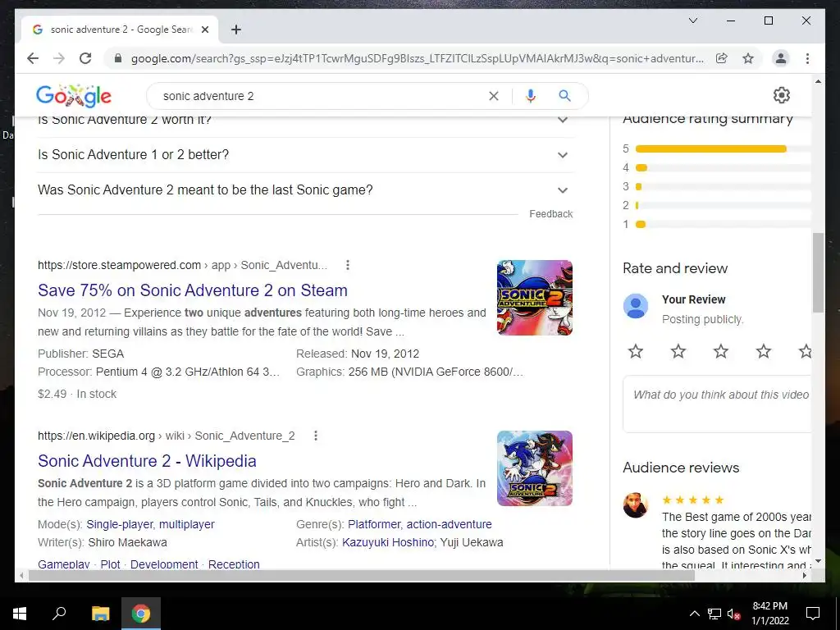Image resolution: width=840 pixels, height=630 pixels.
Task: Click the URL address bar
Action: [x=417, y=58]
